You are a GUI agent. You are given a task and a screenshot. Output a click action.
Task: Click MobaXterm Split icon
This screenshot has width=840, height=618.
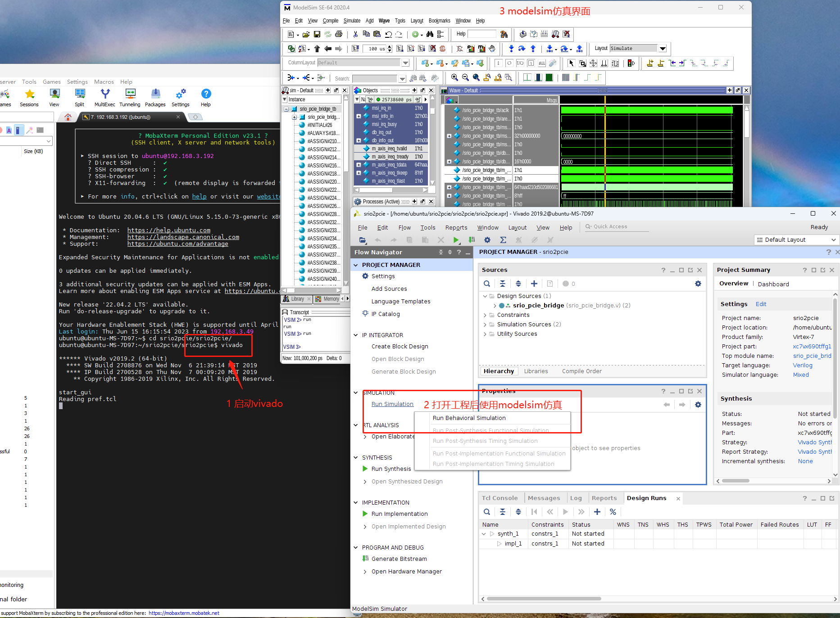click(x=80, y=94)
